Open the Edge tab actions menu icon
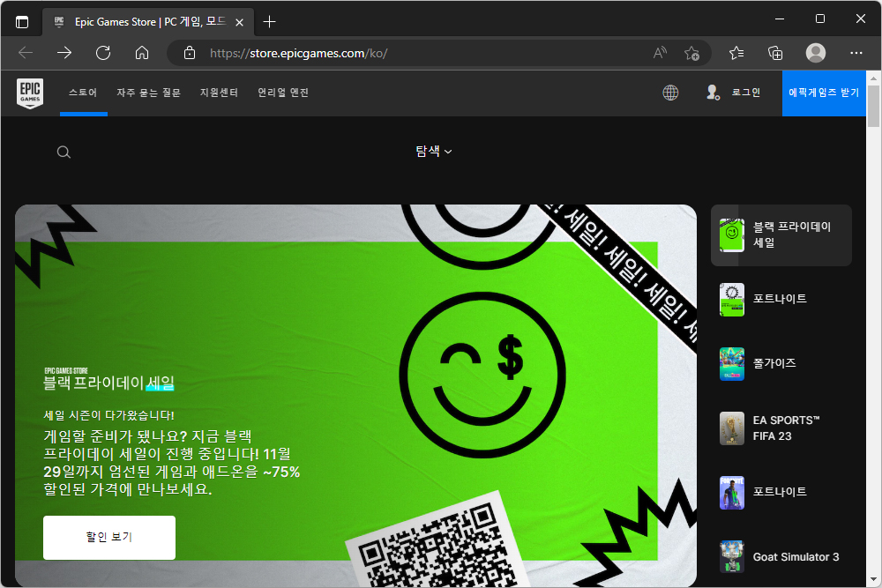This screenshot has height=588, width=882. [x=22, y=22]
